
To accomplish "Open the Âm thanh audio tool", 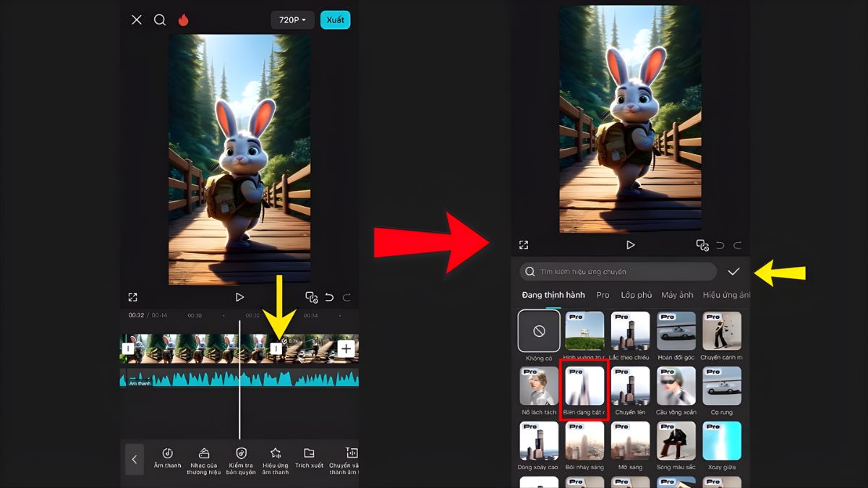I will (x=168, y=458).
